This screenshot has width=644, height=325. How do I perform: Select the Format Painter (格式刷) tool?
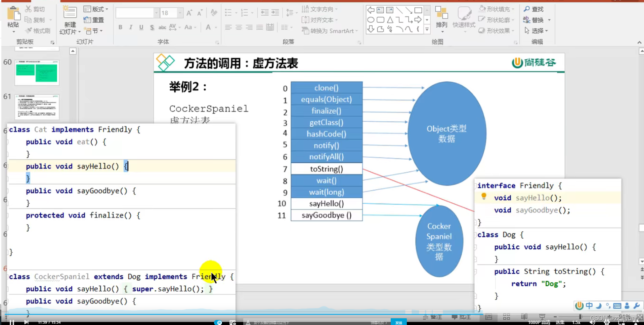(x=38, y=31)
